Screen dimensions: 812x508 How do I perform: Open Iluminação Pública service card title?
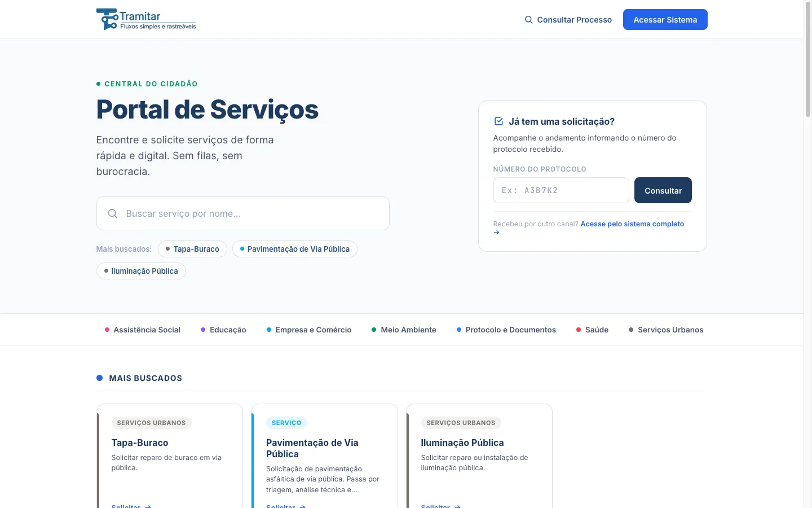[x=462, y=443]
